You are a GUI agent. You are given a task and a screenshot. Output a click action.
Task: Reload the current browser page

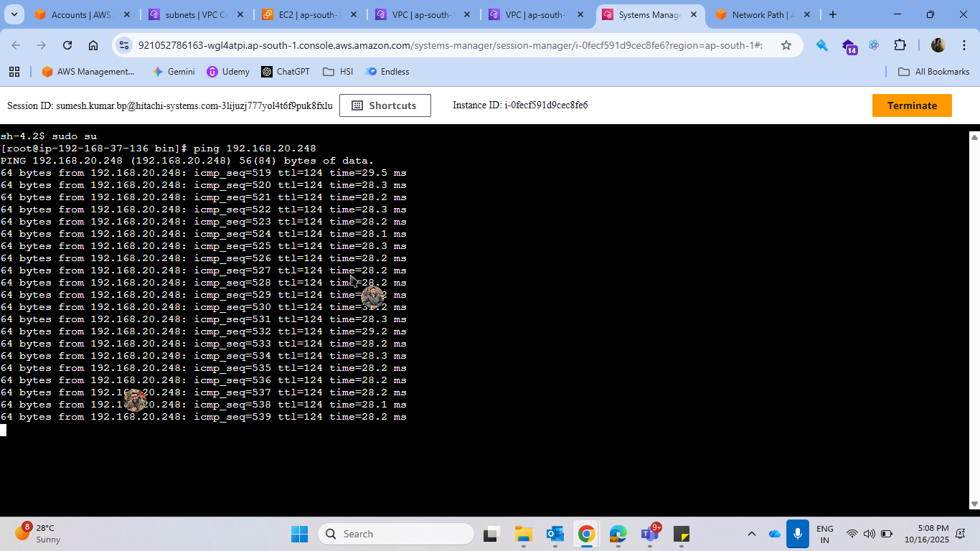67,45
